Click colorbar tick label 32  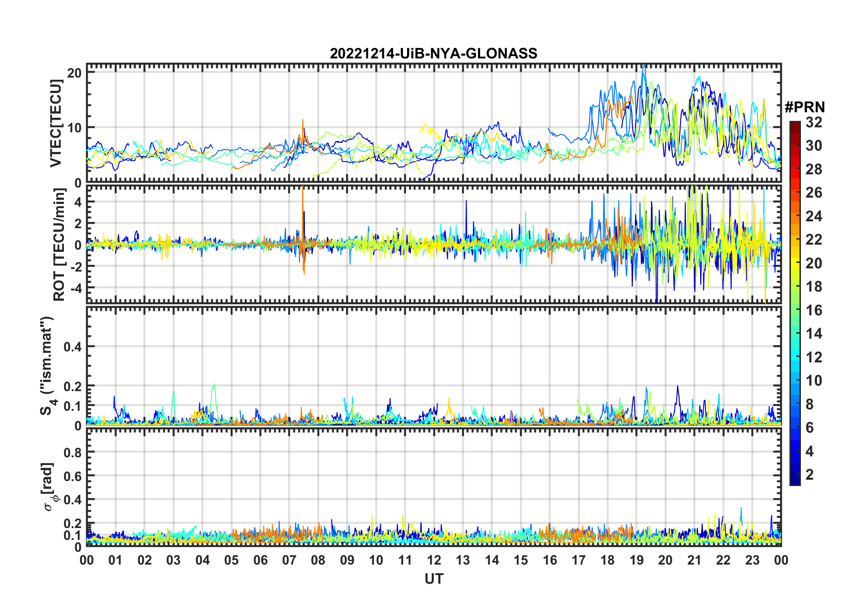pyautogui.click(x=814, y=122)
